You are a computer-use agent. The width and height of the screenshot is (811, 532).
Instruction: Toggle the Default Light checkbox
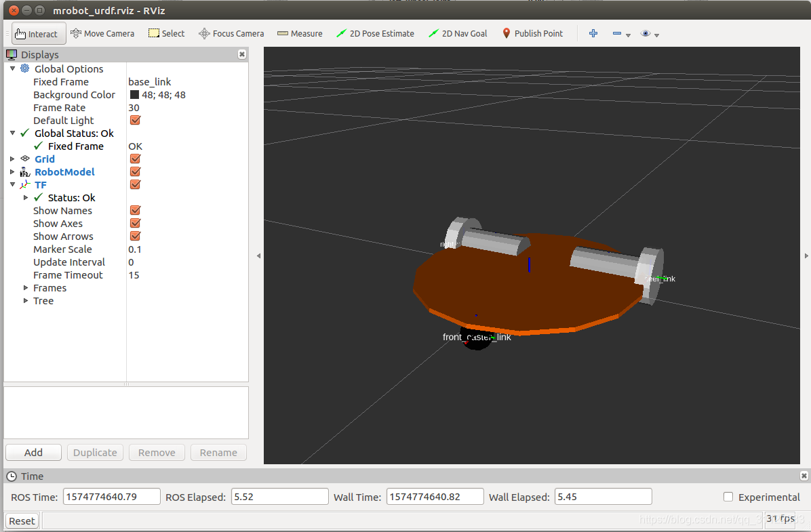point(135,120)
